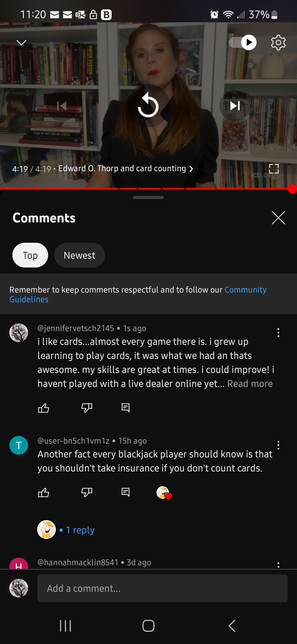Like the comment by @jennifervetsch2145

click(43, 408)
